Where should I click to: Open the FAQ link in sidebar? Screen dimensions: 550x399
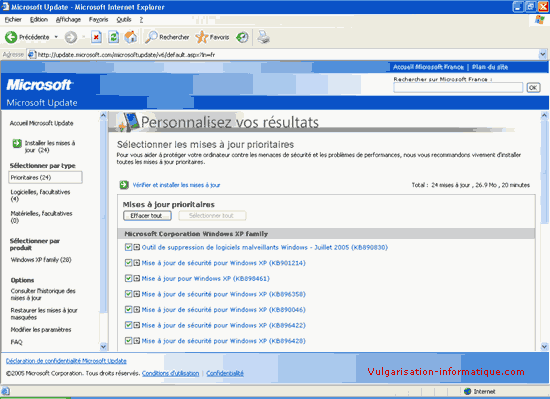click(x=16, y=342)
